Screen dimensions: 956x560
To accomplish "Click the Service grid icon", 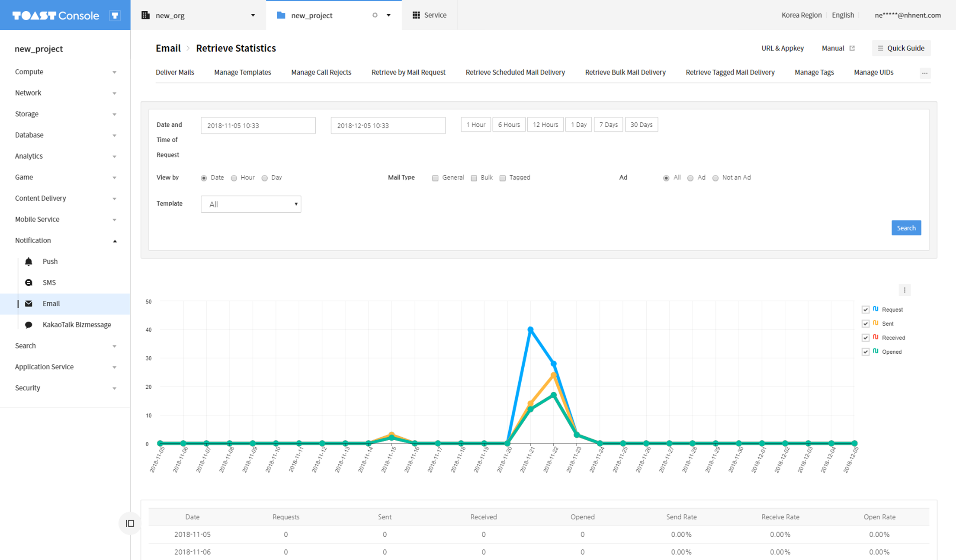I will point(416,15).
